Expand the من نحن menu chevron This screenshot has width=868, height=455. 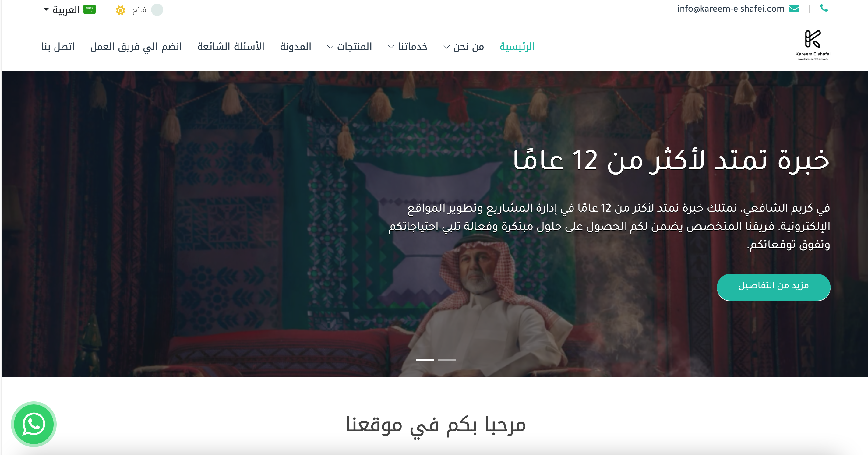446,47
